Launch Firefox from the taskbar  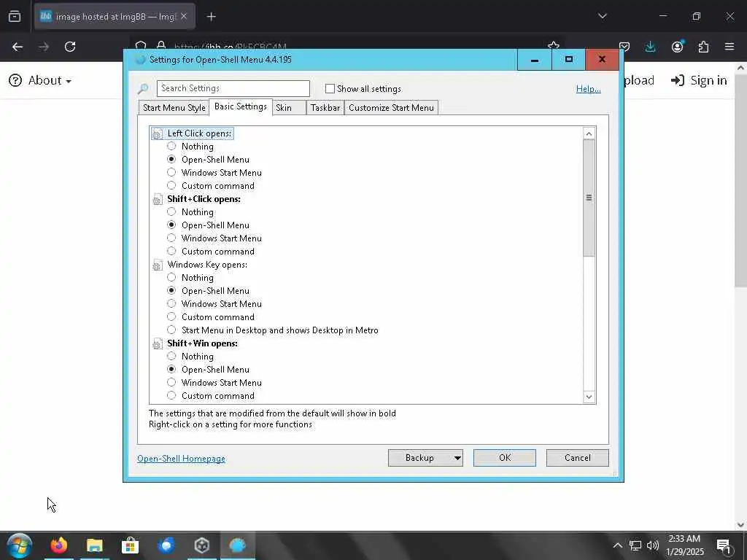coord(59,545)
